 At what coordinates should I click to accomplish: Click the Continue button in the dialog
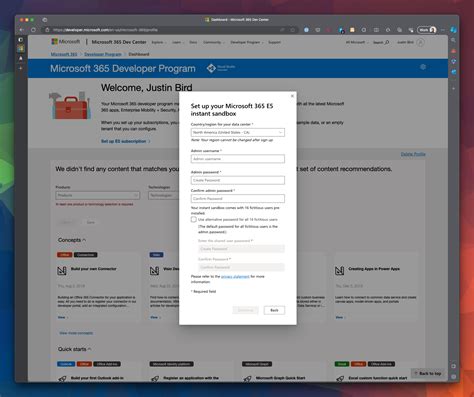[245, 310]
